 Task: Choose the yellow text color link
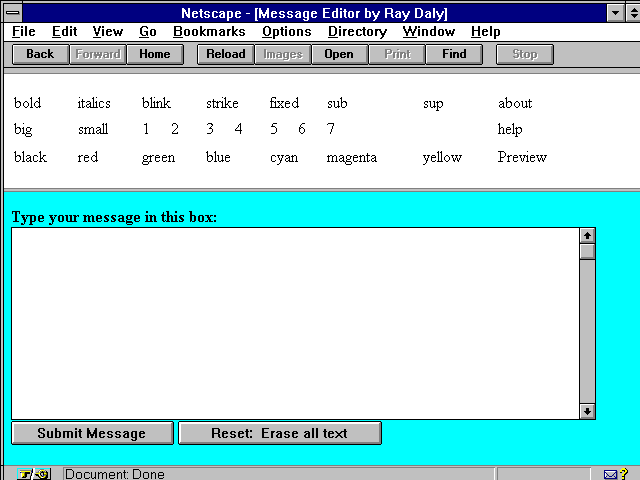(442, 158)
